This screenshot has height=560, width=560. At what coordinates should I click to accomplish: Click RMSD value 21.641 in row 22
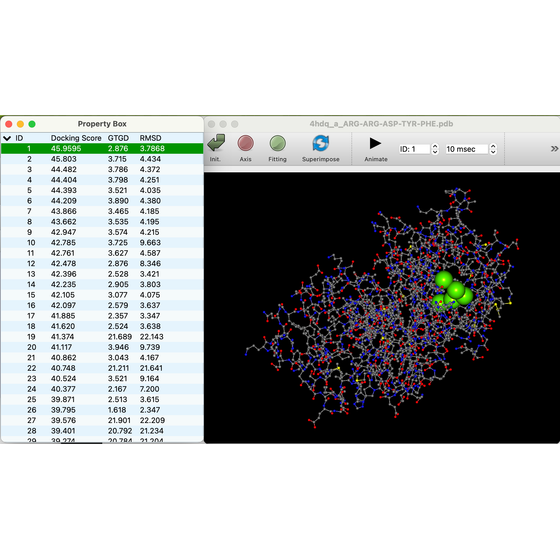tap(151, 368)
